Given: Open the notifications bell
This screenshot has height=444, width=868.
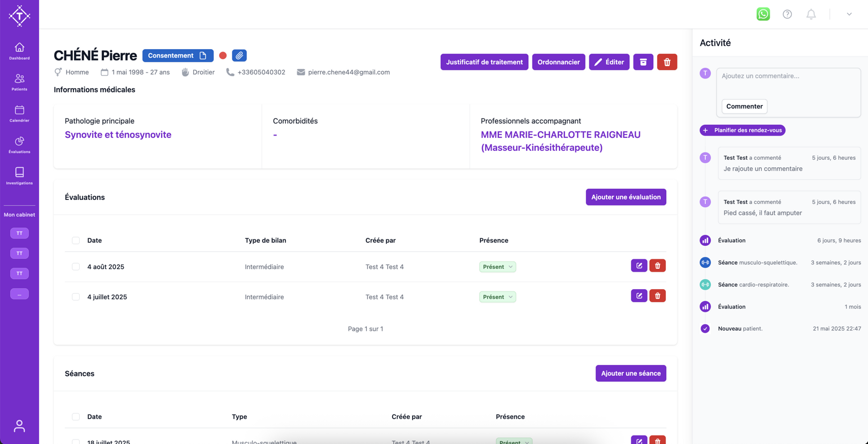Looking at the screenshot, I should pos(811,14).
